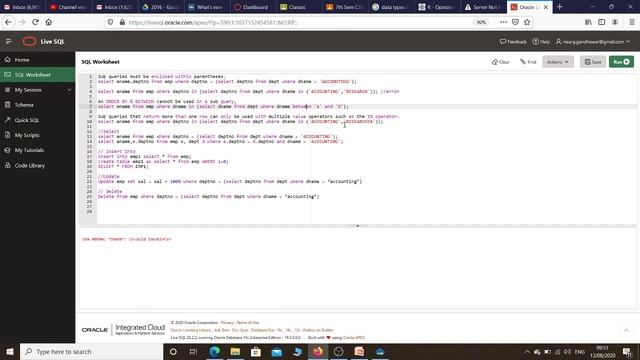Open the Firefox application menu
Viewport: 640px width, 360px height.
click(x=632, y=22)
